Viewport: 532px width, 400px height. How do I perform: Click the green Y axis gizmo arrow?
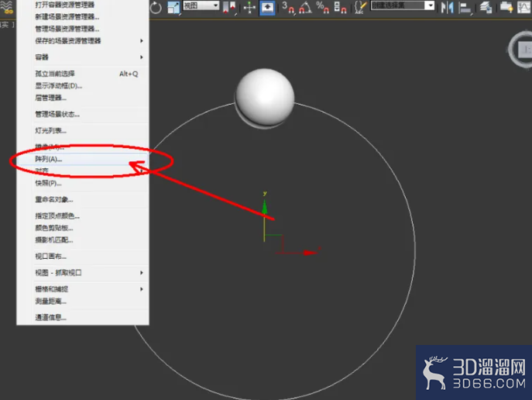click(264, 207)
